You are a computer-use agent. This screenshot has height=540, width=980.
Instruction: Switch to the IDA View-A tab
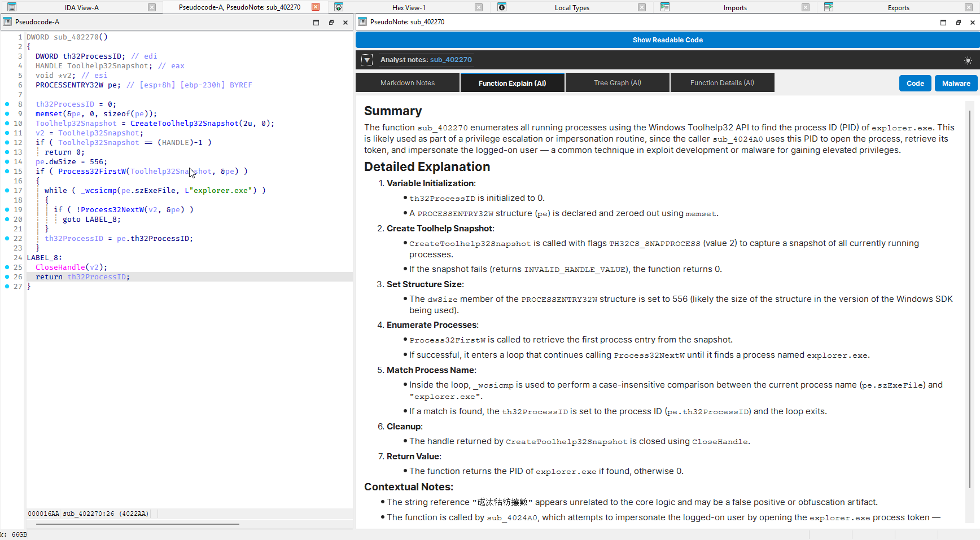[x=82, y=8]
